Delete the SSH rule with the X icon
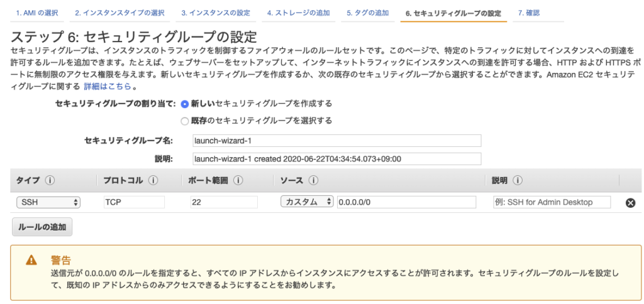Image resolution: width=644 pixels, height=304 pixels. (630, 202)
